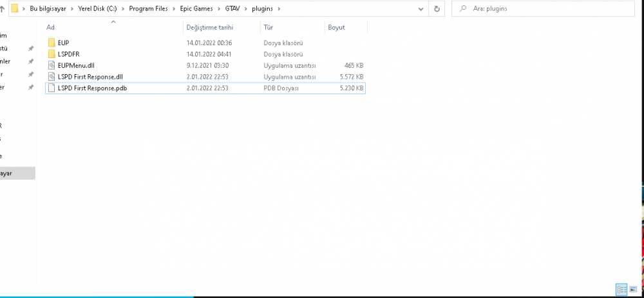Screen dimensions: 644x298
Task: Open the EUP folder icon
Action: point(52,43)
